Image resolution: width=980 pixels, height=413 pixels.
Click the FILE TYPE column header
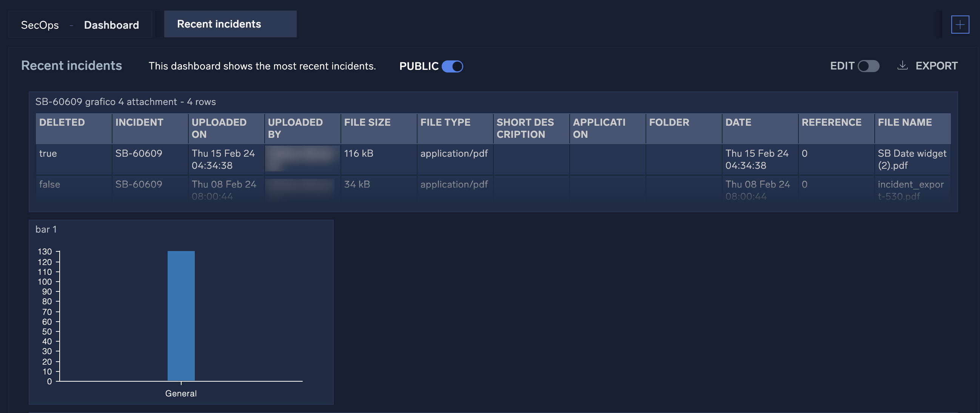coord(445,122)
